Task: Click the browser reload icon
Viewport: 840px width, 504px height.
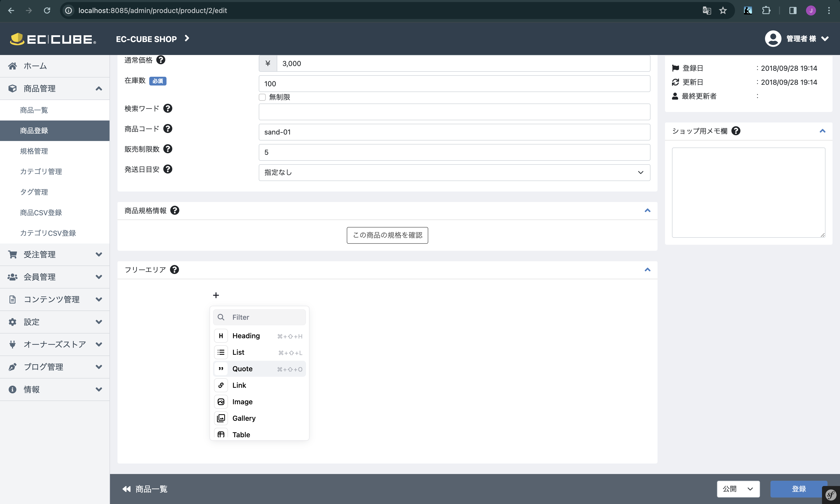Action: [x=47, y=10]
